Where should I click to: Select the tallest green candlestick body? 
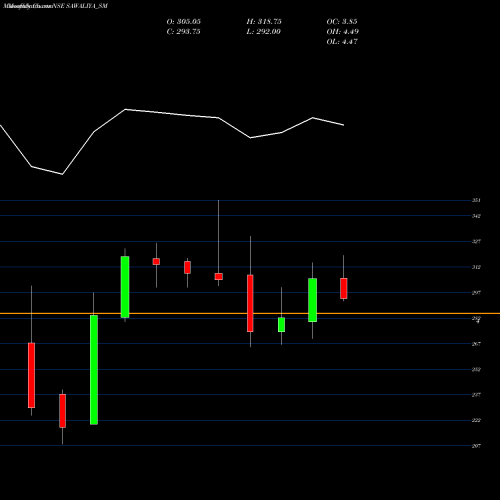click(94, 370)
